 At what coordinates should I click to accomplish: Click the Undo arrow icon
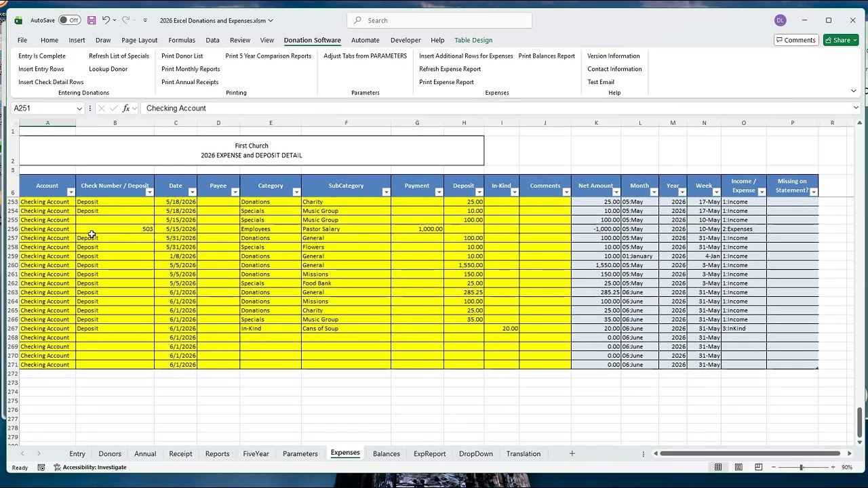(x=106, y=20)
